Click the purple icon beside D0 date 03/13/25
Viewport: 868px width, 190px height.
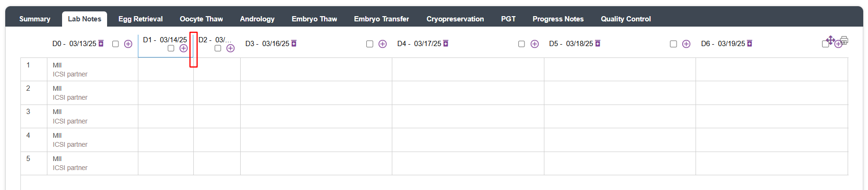101,44
